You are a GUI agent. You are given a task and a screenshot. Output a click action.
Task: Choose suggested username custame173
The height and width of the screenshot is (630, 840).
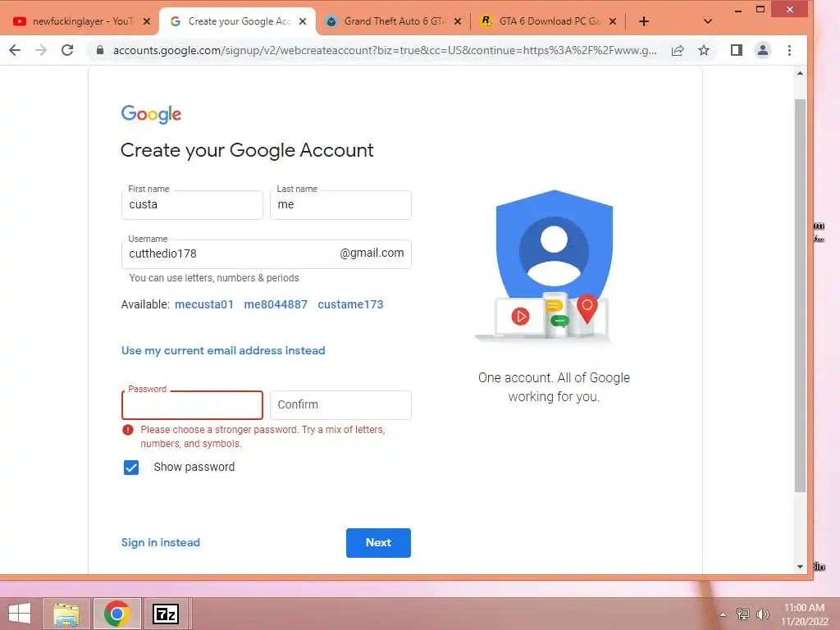click(x=350, y=304)
